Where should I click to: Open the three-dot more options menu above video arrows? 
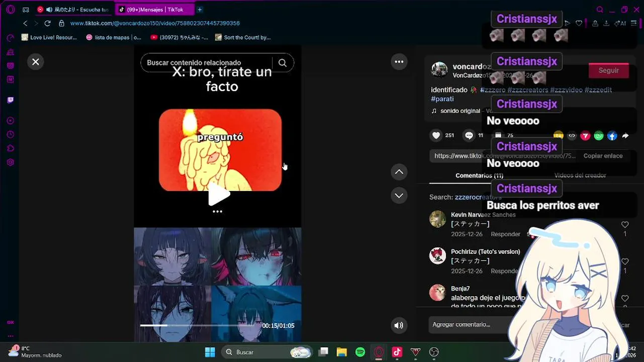pyautogui.click(x=399, y=62)
